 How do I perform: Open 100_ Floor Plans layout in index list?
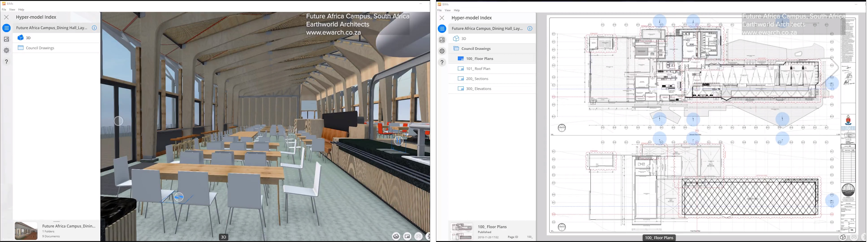[x=492, y=59]
